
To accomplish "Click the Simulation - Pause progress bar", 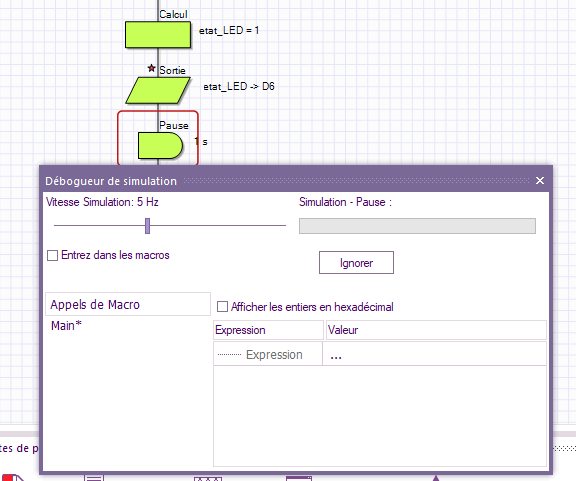I will point(417,226).
